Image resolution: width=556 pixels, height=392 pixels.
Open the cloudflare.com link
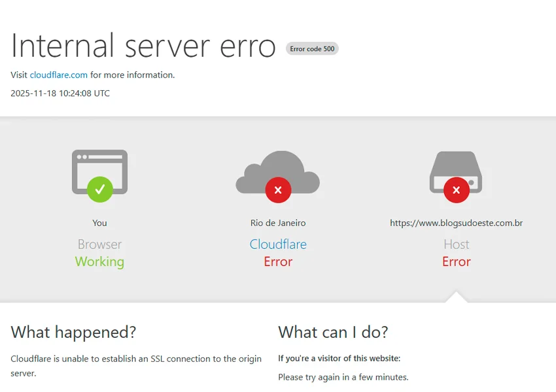pos(59,74)
